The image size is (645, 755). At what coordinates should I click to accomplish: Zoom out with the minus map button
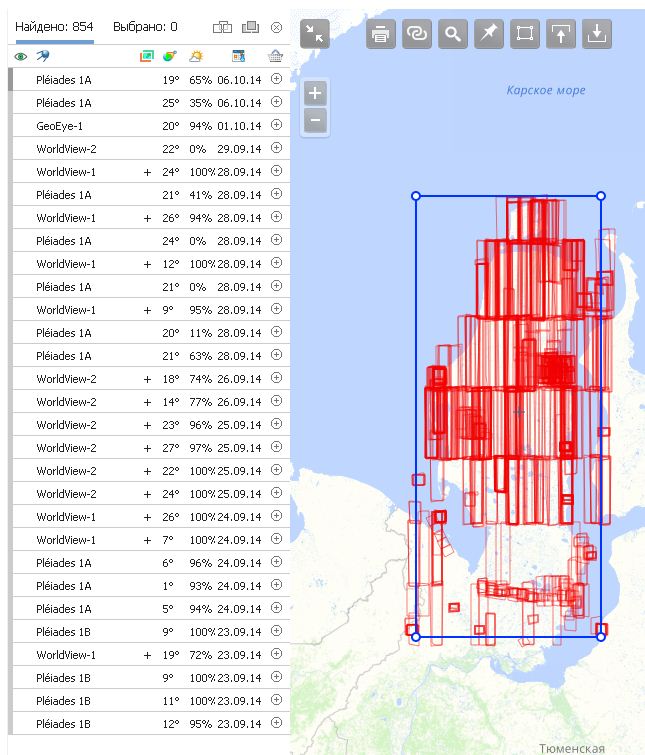pyautogui.click(x=315, y=121)
